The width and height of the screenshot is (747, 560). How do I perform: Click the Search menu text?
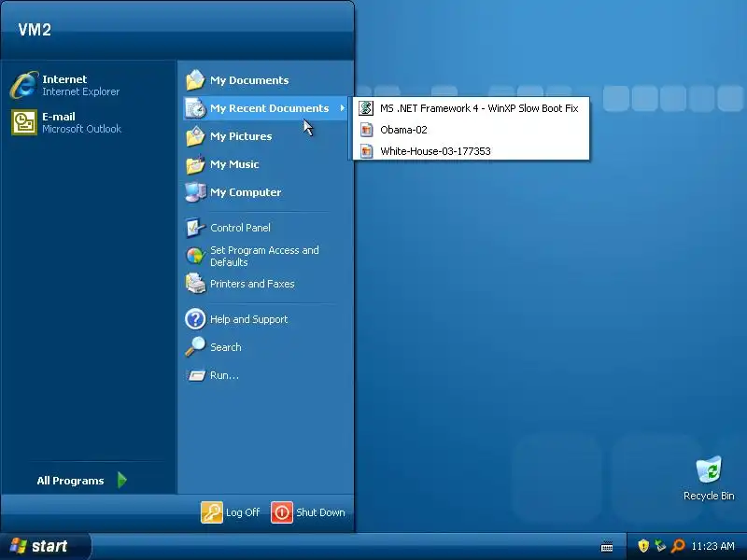(x=226, y=347)
